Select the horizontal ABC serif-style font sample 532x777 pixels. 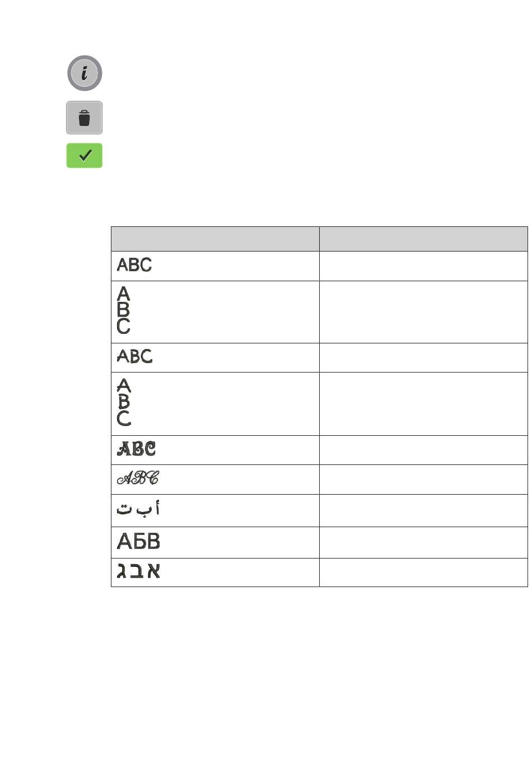[134, 356]
